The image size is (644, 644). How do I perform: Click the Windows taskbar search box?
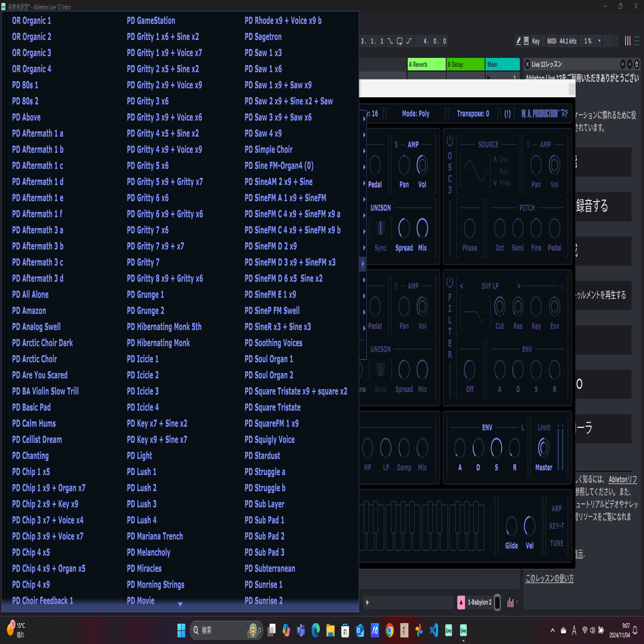(x=226, y=630)
